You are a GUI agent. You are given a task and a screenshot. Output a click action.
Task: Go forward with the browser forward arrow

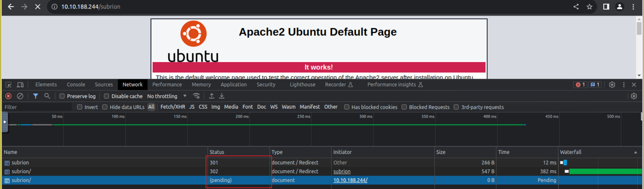[24, 7]
